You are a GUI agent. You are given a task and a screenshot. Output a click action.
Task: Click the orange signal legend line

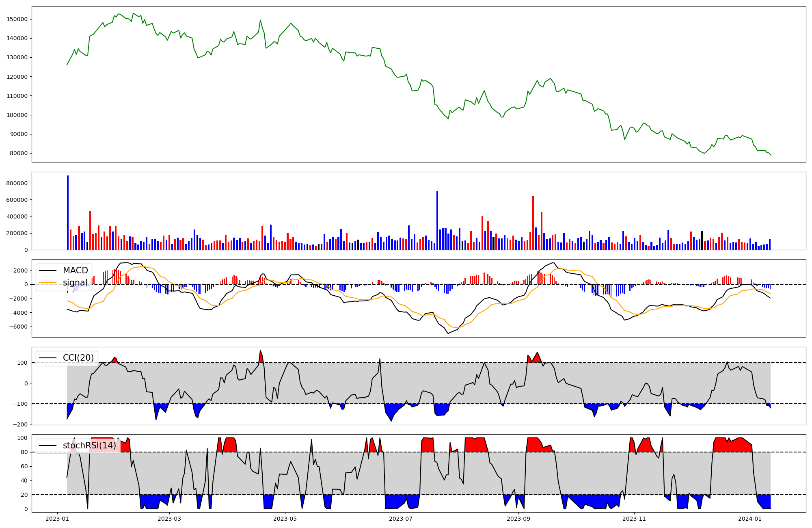(48, 283)
